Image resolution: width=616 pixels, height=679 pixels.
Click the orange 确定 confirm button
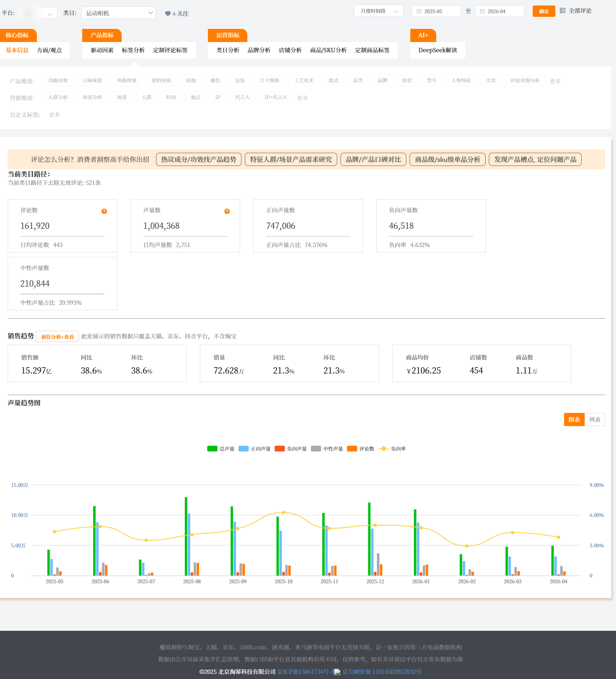(544, 11)
